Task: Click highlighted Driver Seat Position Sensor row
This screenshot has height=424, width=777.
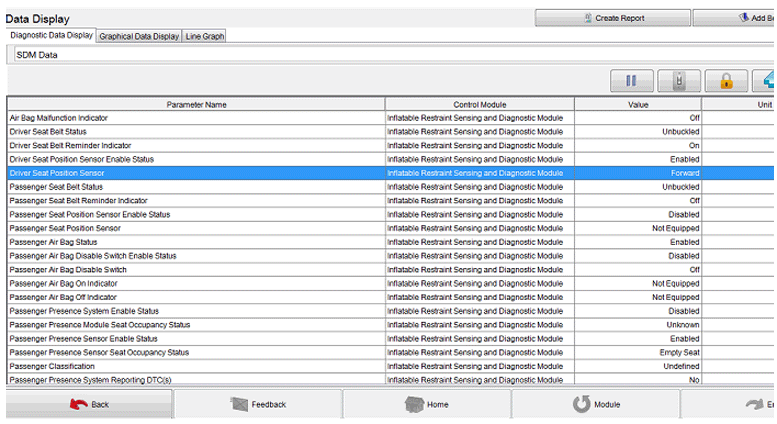Action: pyautogui.click(x=390, y=173)
